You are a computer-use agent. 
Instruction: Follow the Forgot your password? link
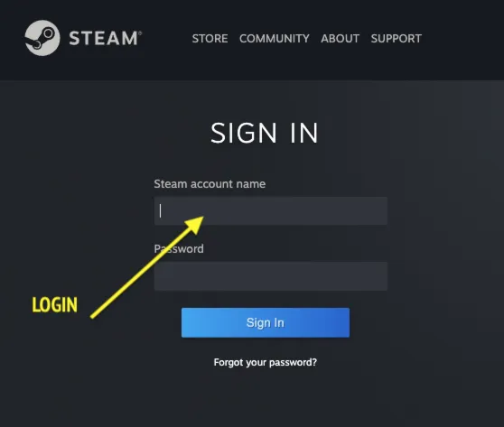pyautogui.click(x=266, y=362)
